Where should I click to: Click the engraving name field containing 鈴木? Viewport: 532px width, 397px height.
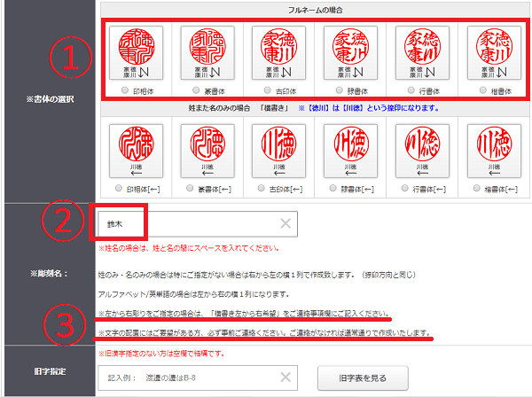tap(198, 224)
